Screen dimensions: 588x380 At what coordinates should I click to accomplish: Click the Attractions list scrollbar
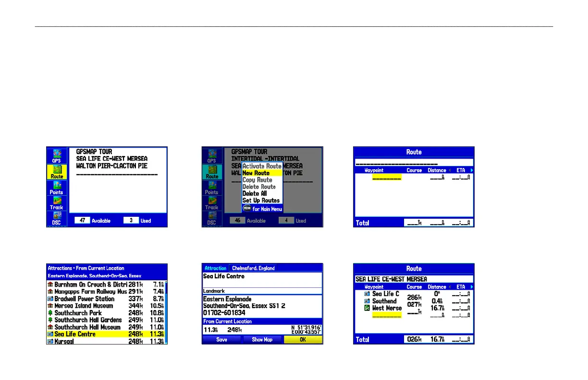coord(166,312)
